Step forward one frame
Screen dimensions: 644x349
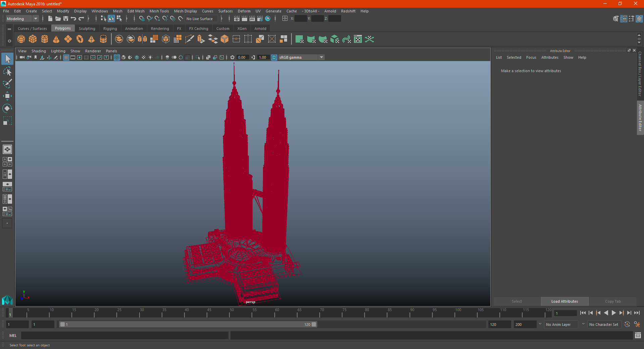[629, 313]
